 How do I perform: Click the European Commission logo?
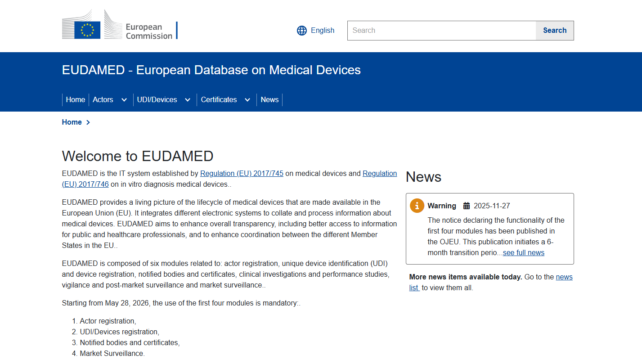coord(120,26)
